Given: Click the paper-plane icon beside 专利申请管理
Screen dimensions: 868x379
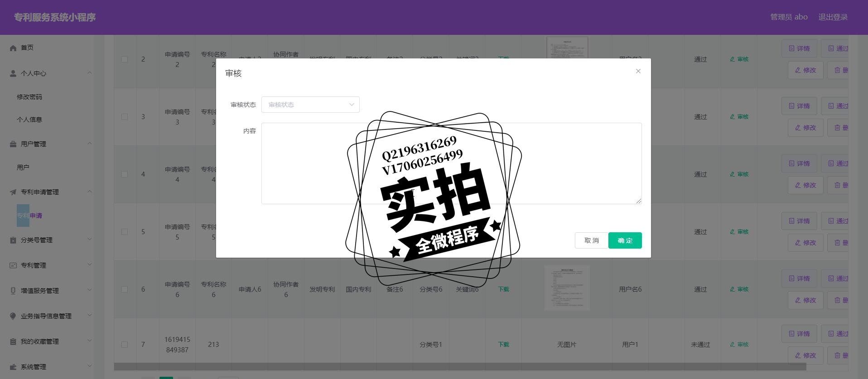Looking at the screenshot, I should (13, 192).
